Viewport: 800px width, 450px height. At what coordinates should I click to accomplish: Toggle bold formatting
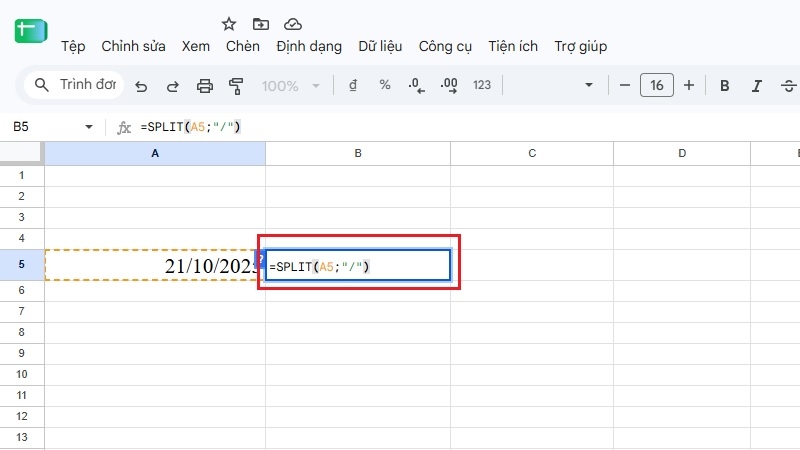pyautogui.click(x=724, y=86)
